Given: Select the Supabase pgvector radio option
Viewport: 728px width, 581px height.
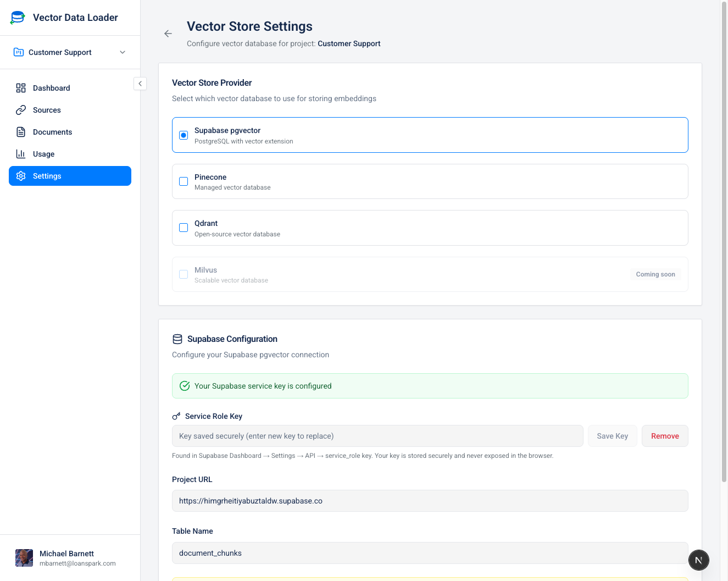Looking at the screenshot, I should click(x=184, y=135).
